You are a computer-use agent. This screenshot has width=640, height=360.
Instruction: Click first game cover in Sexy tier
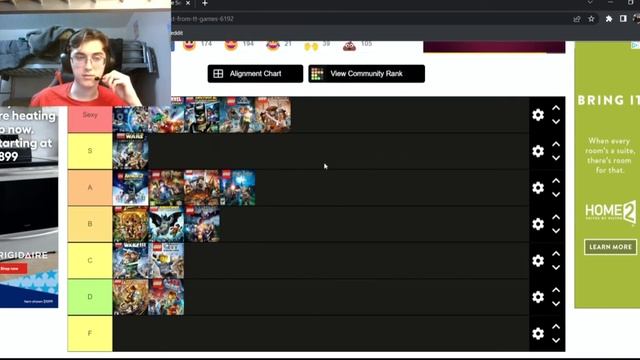pos(131,119)
